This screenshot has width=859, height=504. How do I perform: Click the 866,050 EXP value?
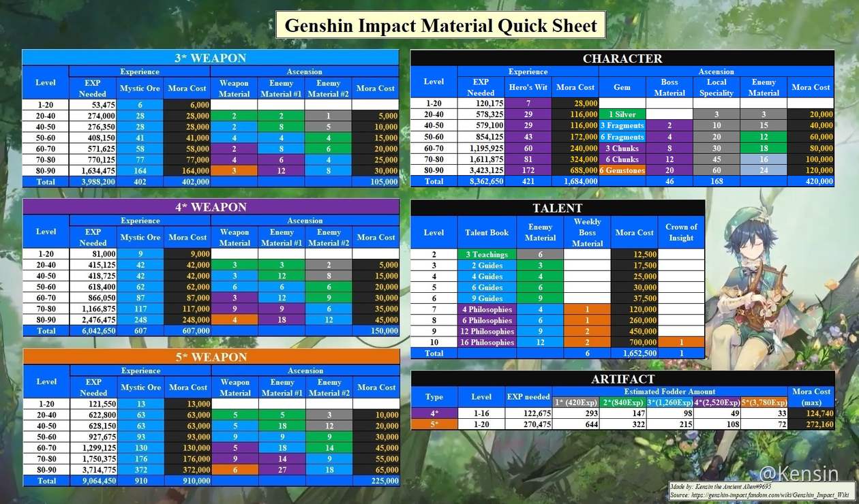93,298
